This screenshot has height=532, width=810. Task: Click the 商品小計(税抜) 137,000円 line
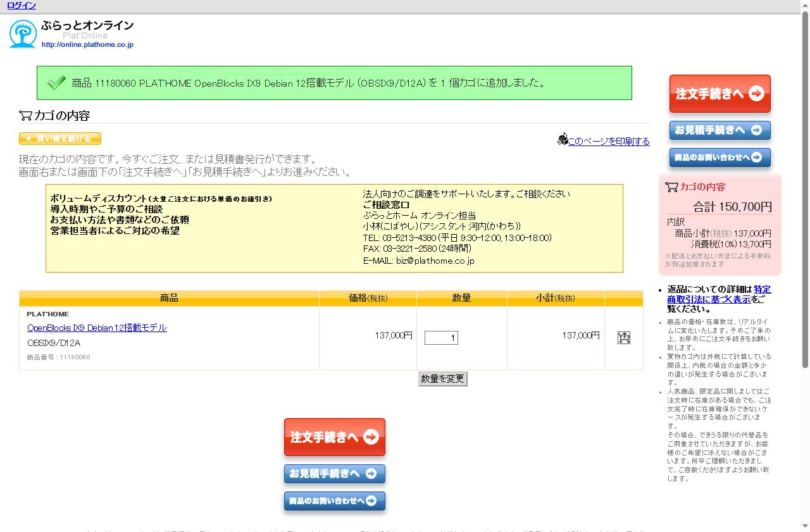(x=723, y=233)
